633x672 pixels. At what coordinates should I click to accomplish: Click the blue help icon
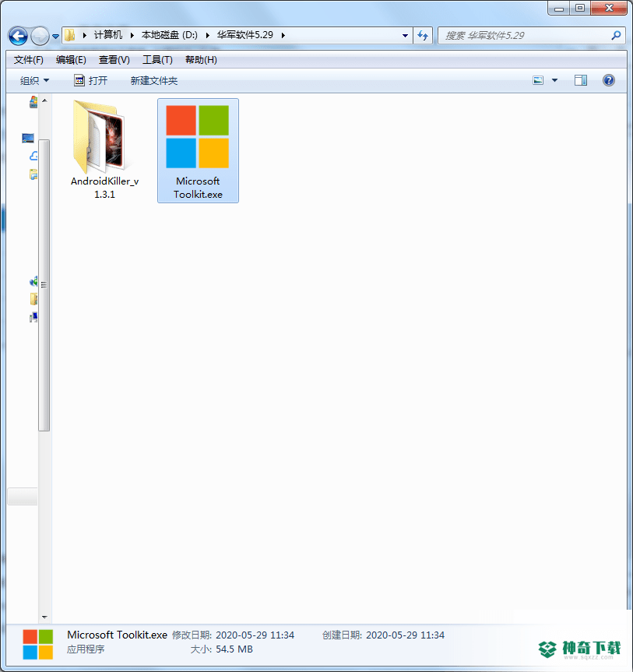[609, 80]
